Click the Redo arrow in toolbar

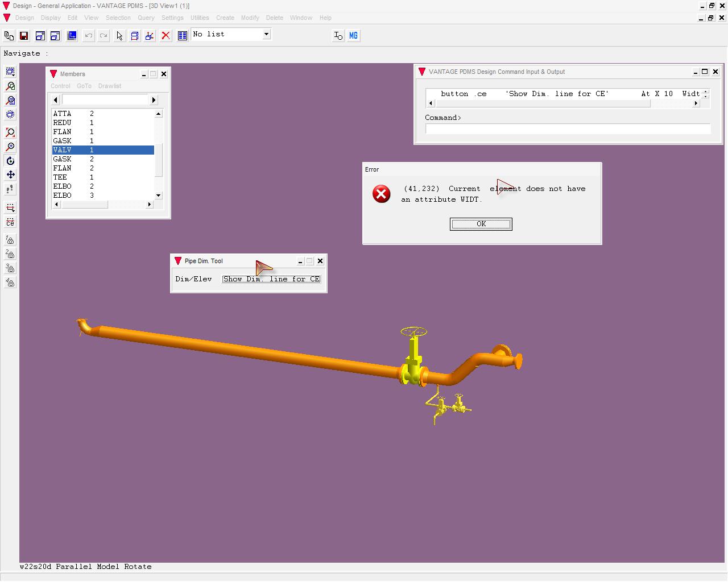click(x=104, y=36)
